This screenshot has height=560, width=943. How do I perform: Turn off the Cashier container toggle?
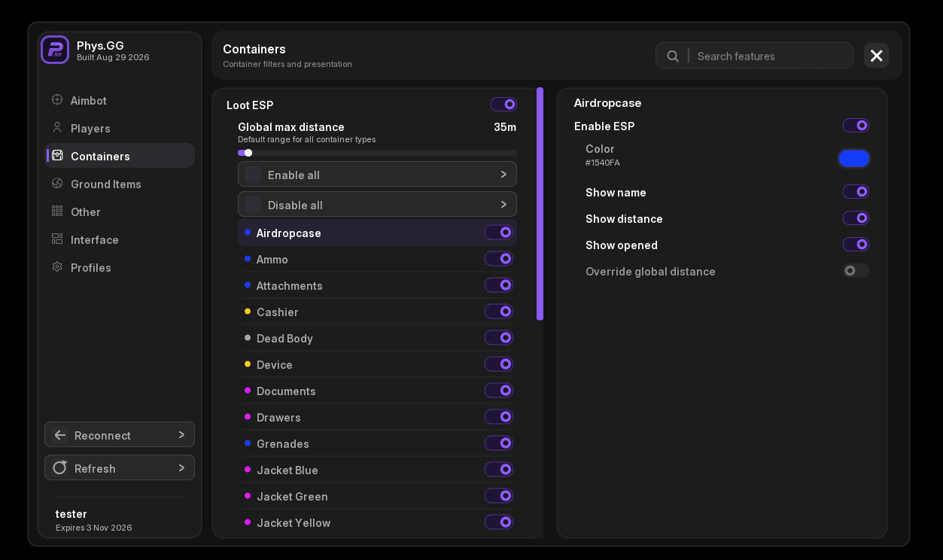[499, 312]
